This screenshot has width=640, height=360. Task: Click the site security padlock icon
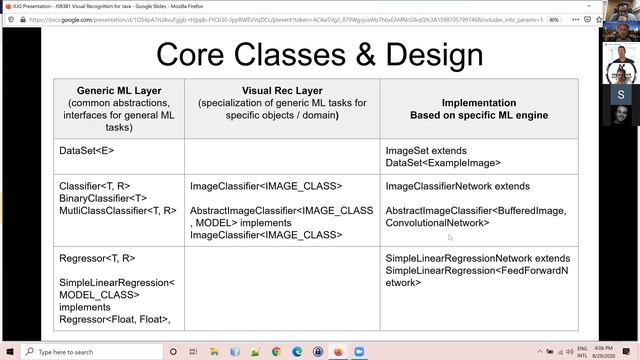tap(23, 20)
